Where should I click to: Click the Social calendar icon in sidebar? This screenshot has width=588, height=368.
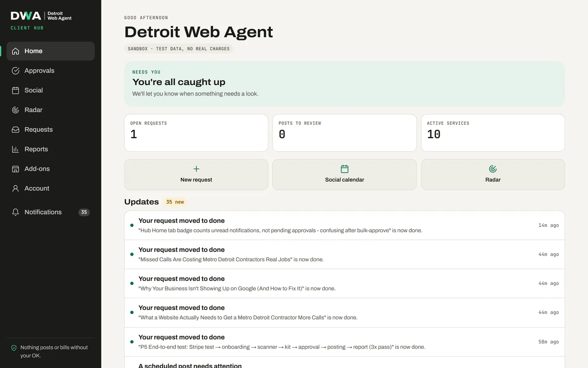point(16,90)
